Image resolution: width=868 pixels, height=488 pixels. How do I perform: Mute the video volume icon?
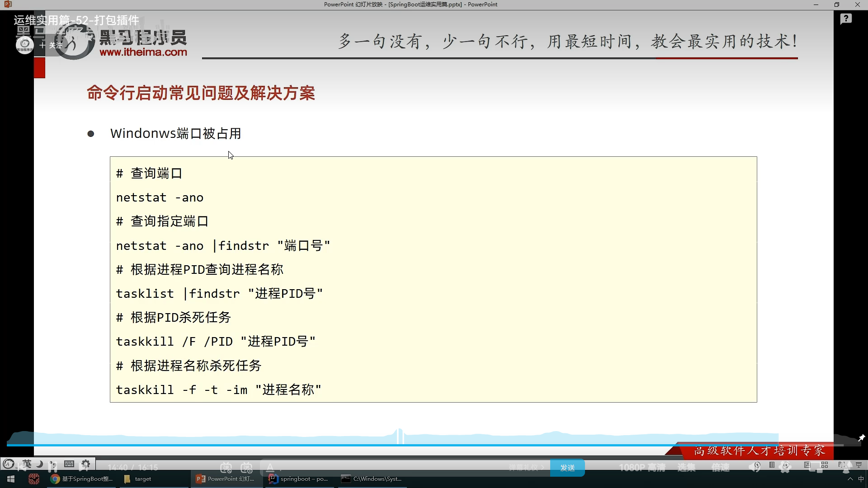pos(755,467)
